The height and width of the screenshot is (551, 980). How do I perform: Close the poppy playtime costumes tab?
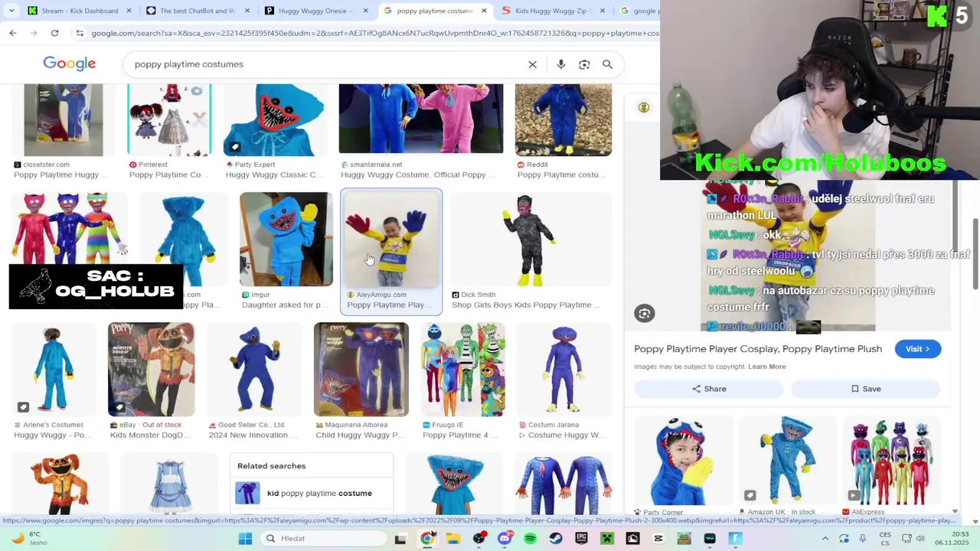(485, 11)
